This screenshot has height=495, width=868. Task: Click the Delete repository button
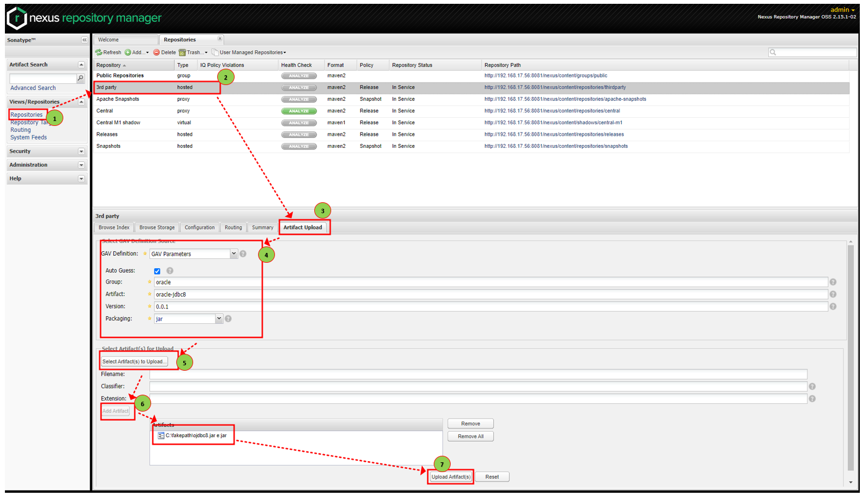164,52
